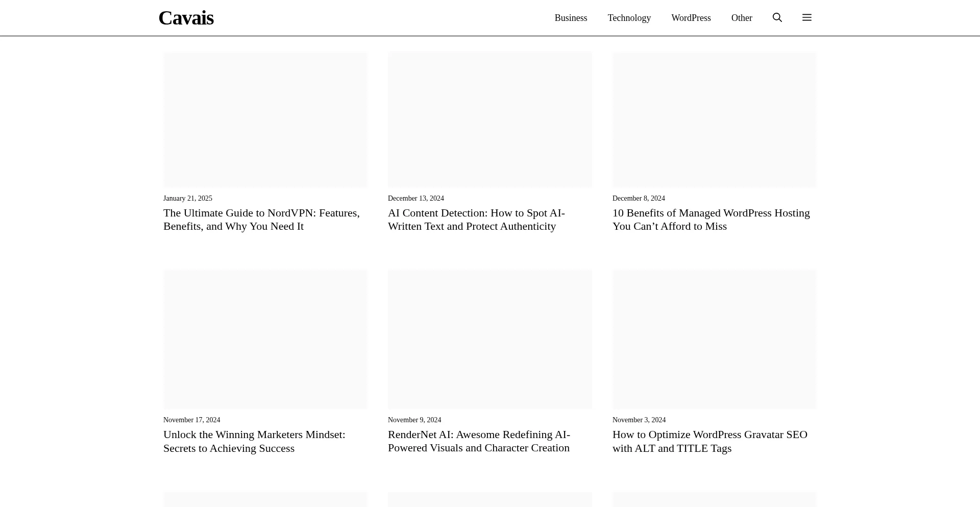Screen dimensions: 980x507
Task: Click the NordVPN article thumbnail image
Action: pos(265,119)
